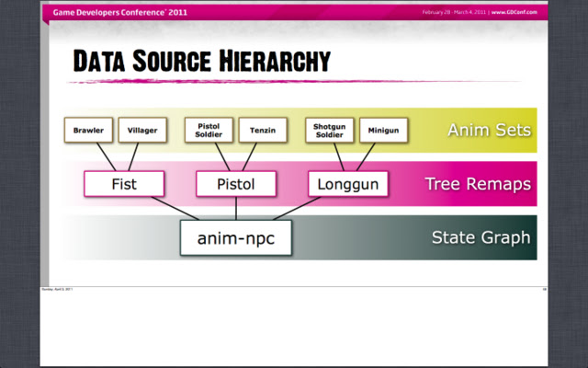588x368 pixels.
Task: Click the Brawler anim set box
Action: click(88, 131)
